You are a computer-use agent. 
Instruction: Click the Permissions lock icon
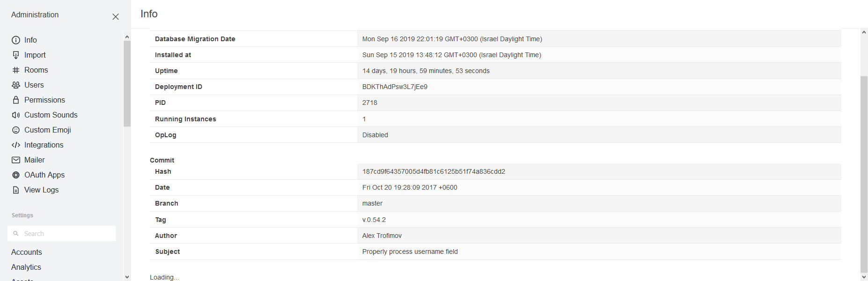click(x=16, y=100)
